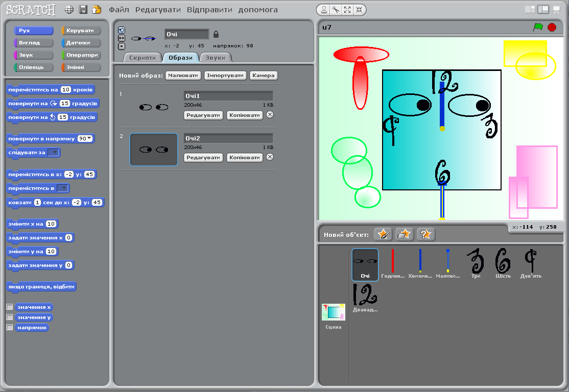
Task: Paint a new sprite with star brush icon
Action: (x=383, y=234)
